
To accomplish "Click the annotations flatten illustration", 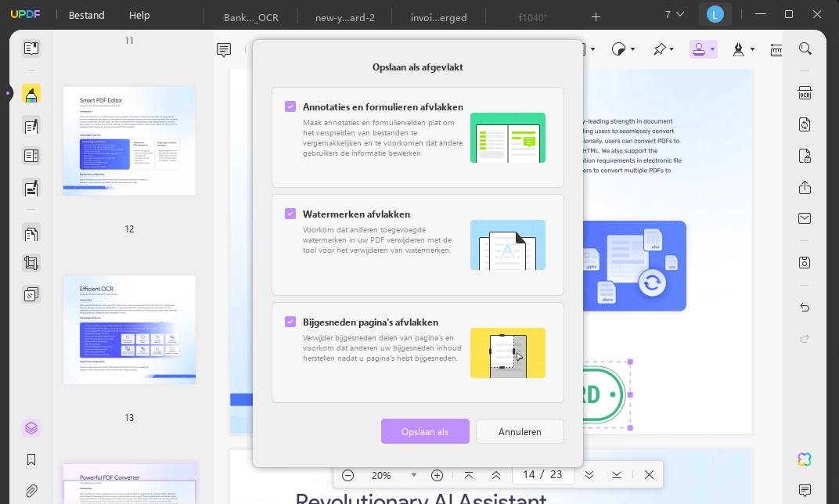I will (x=508, y=138).
